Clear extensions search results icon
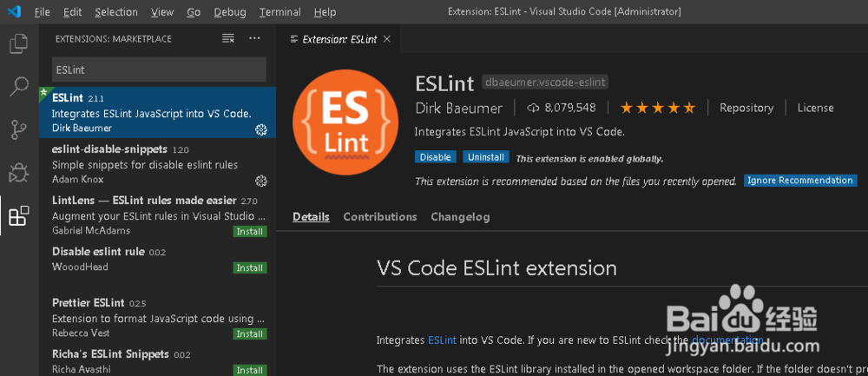The width and height of the screenshot is (868, 376). pos(228,38)
